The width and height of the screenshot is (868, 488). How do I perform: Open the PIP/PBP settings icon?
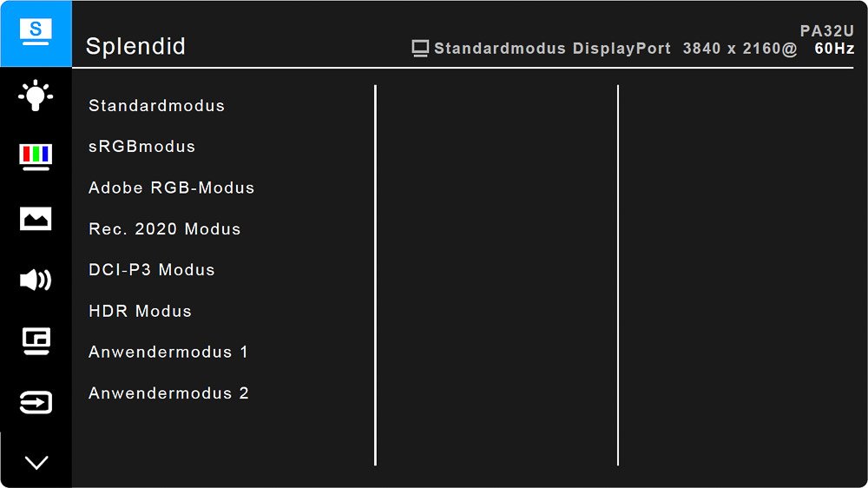pos(36,340)
